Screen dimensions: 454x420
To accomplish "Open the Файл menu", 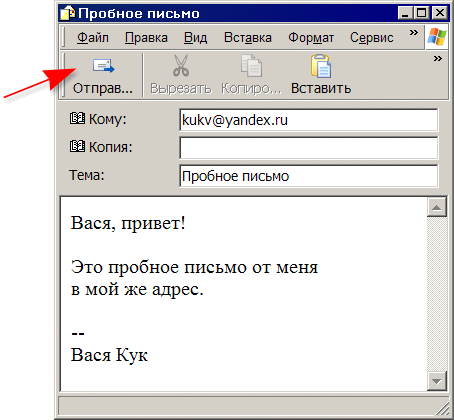I will pyautogui.click(x=93, y=37).
